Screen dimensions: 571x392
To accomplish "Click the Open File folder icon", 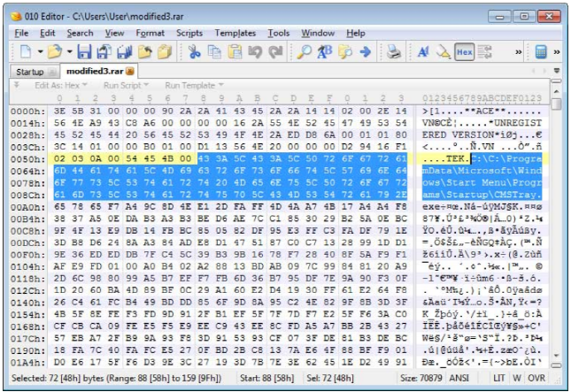I will click(x=55, y=51).
